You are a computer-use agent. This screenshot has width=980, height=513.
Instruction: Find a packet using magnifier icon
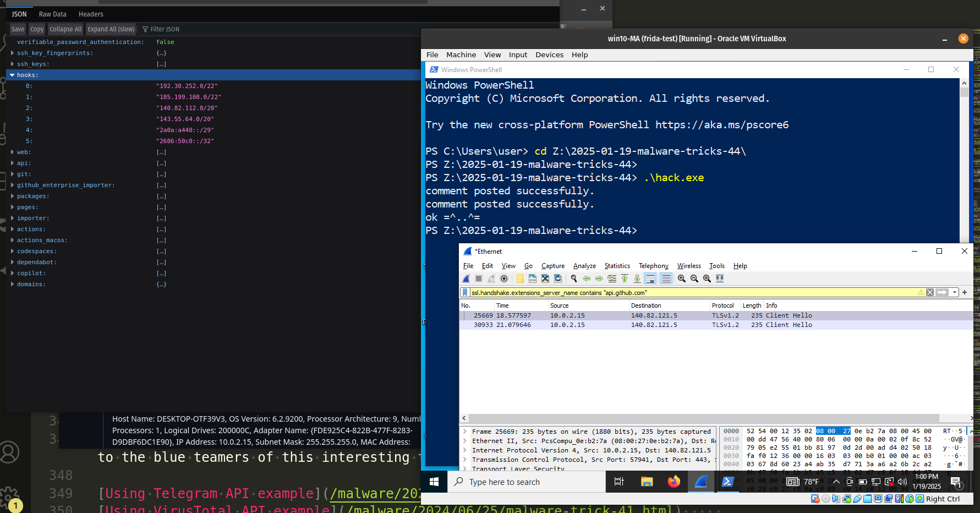[x=574, y=279]
